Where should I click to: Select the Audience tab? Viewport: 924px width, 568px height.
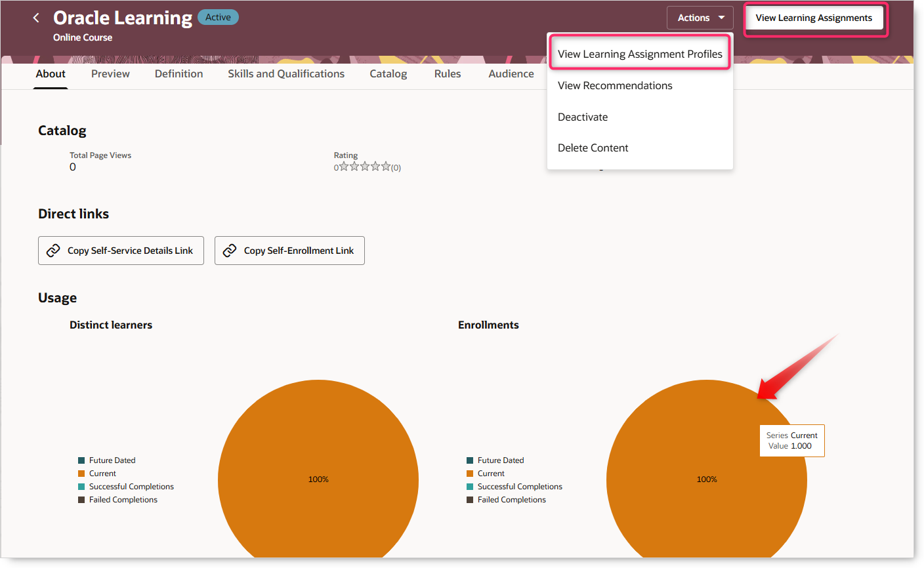tap(511, 73)
